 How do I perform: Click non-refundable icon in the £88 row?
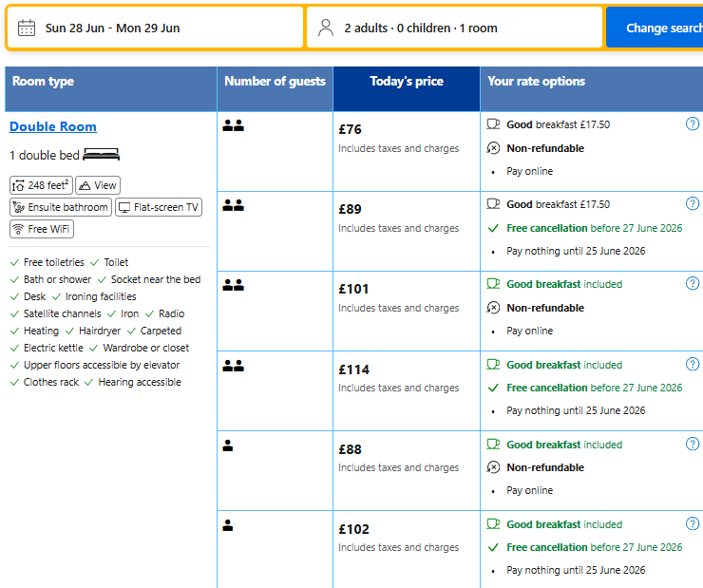pos(493,467)
